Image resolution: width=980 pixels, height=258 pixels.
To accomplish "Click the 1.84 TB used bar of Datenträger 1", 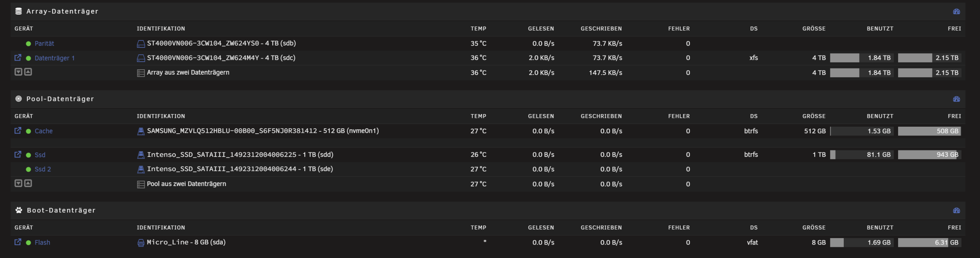I will click(861, 58).
